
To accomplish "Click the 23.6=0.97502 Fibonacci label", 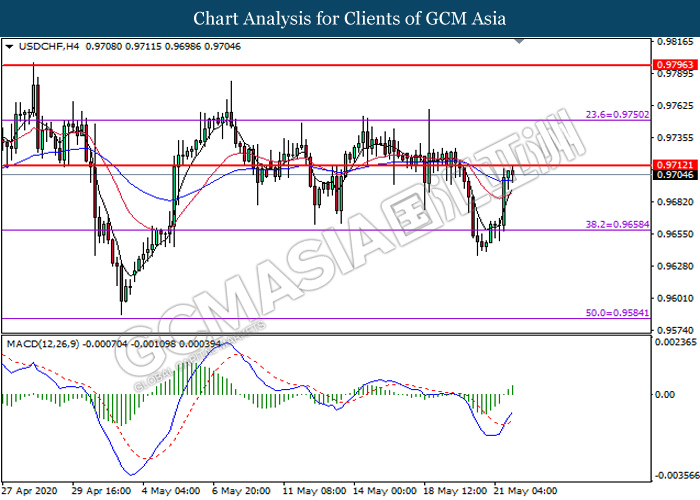I will 617,115.
